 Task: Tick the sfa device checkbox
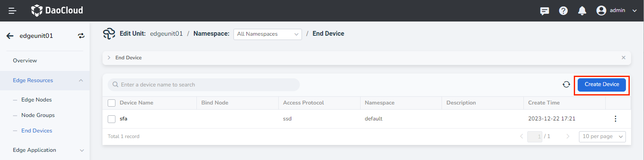[x=112, y=119]
